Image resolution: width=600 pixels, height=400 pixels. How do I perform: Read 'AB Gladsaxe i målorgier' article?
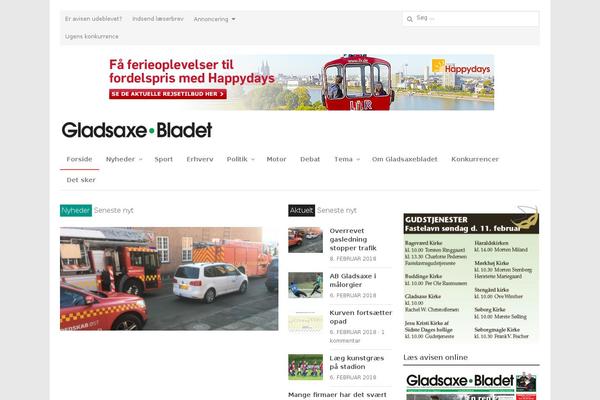point(353,280)
